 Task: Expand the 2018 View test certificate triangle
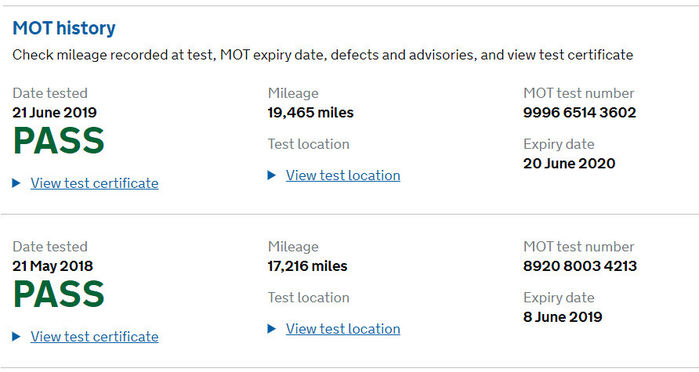tap(16, 336)
